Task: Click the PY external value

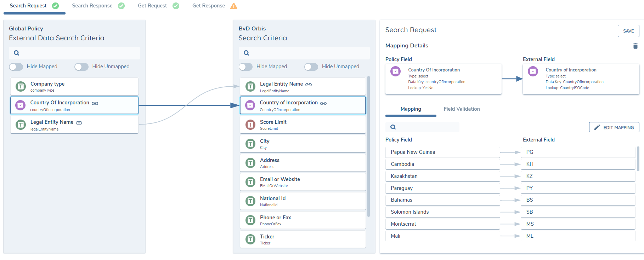Action: tap(578, 188)
